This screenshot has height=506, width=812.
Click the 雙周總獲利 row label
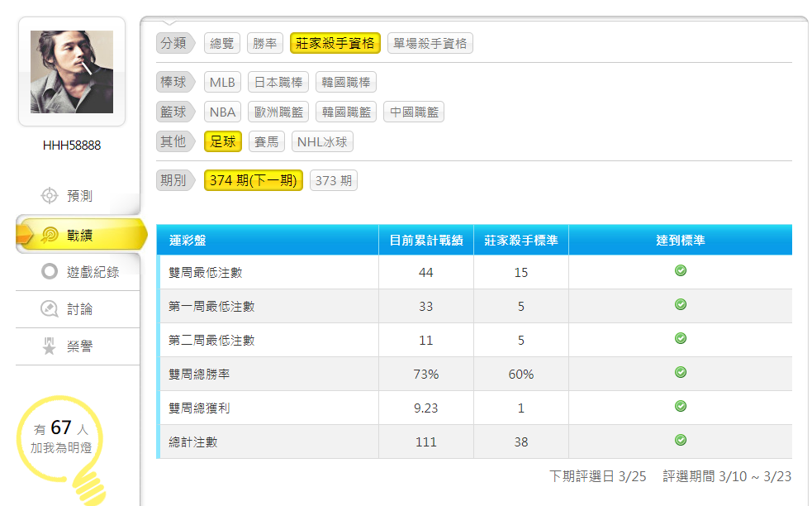pos(199,408)
